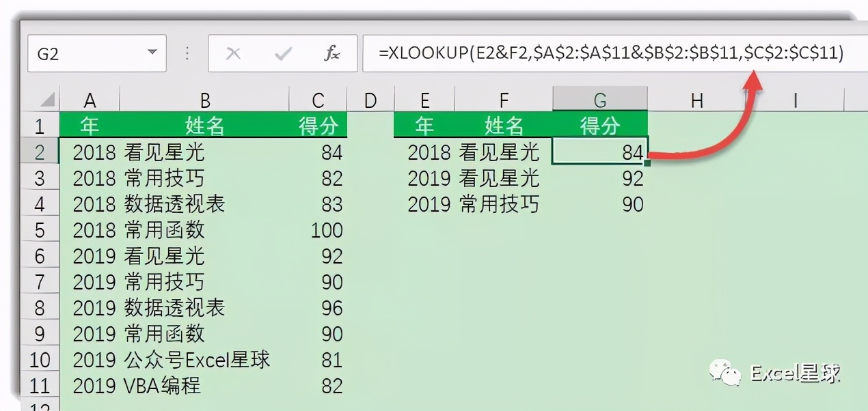Click the 姓名 header in column F
Screen dimensions: 868x411
[504, 126]
